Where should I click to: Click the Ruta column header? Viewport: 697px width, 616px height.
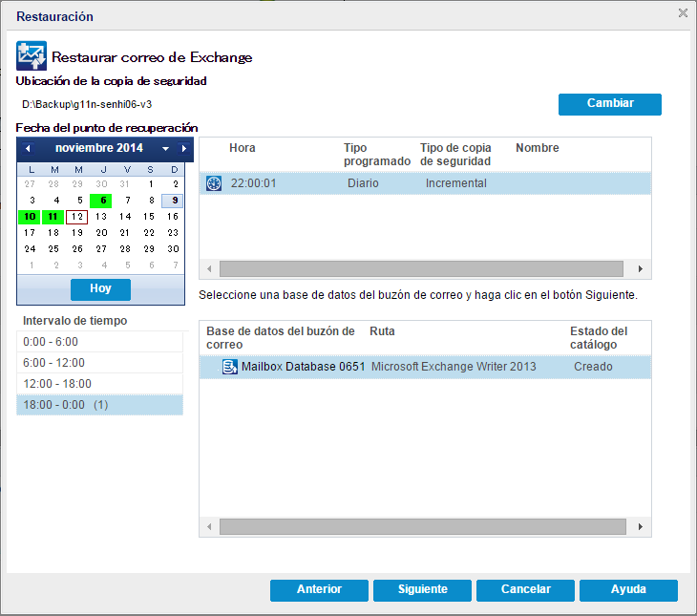click(x=382, y=331)
